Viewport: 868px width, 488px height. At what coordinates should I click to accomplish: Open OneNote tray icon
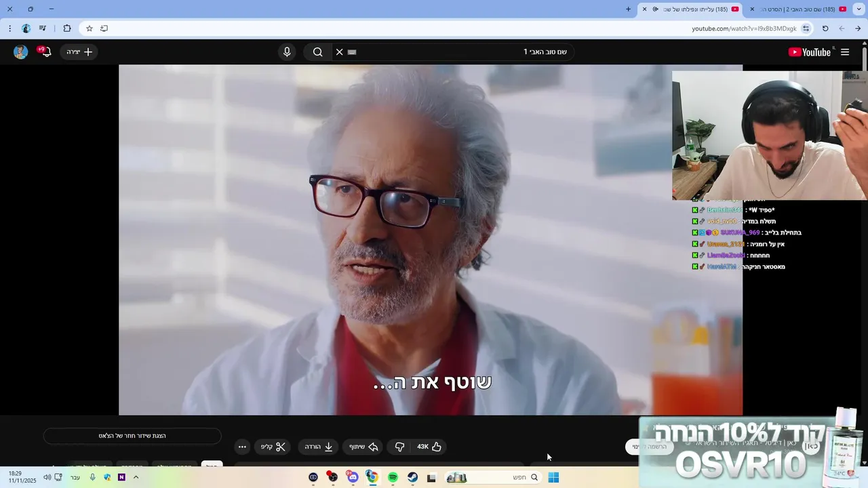(x=121, y=477)
